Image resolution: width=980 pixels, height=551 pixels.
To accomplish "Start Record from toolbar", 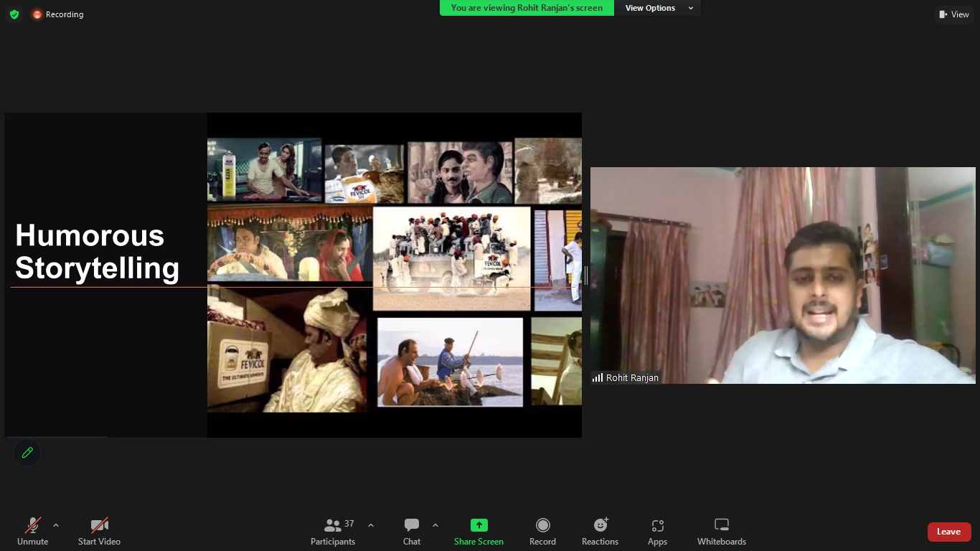I will click(x=543, y=532).
